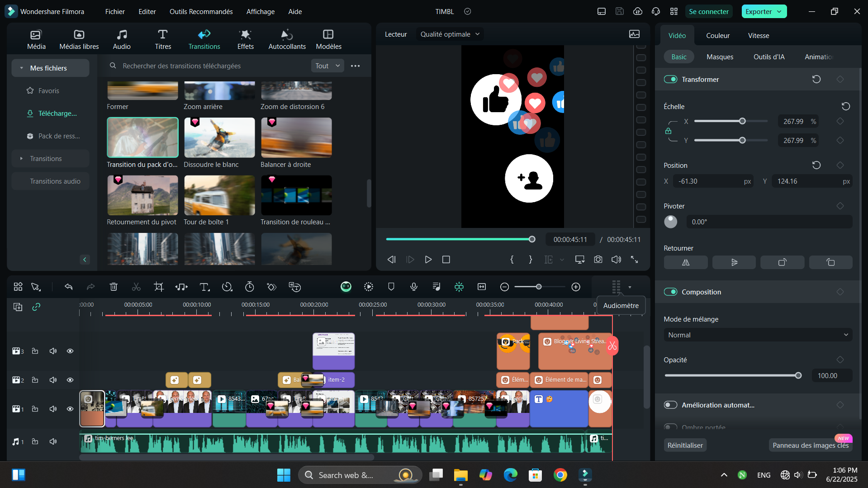Image resolution: width=868 pixels, height=488 pixels.
Task: Open the Outils Recommandés menu
Action: (x=201, y=12)
